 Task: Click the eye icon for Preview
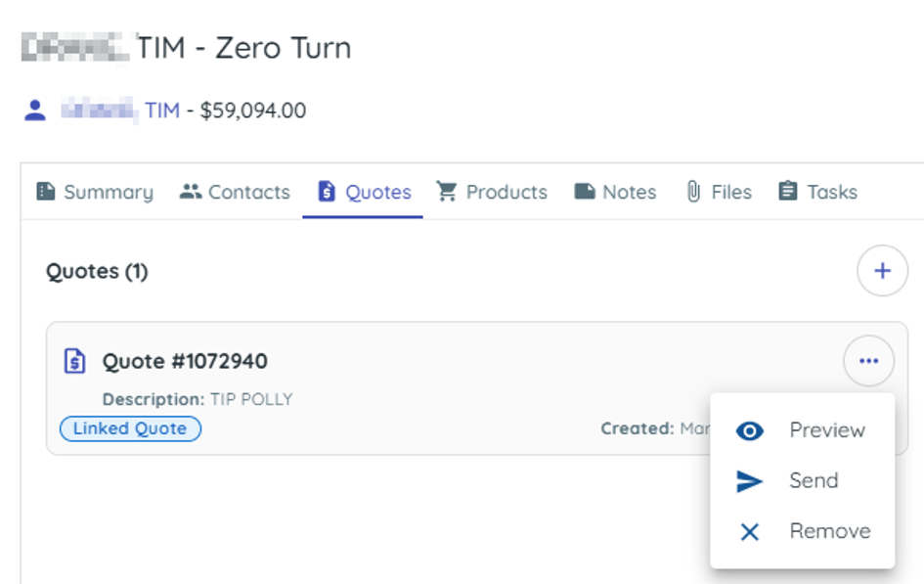pyautogui.click(x=750, y=430)
